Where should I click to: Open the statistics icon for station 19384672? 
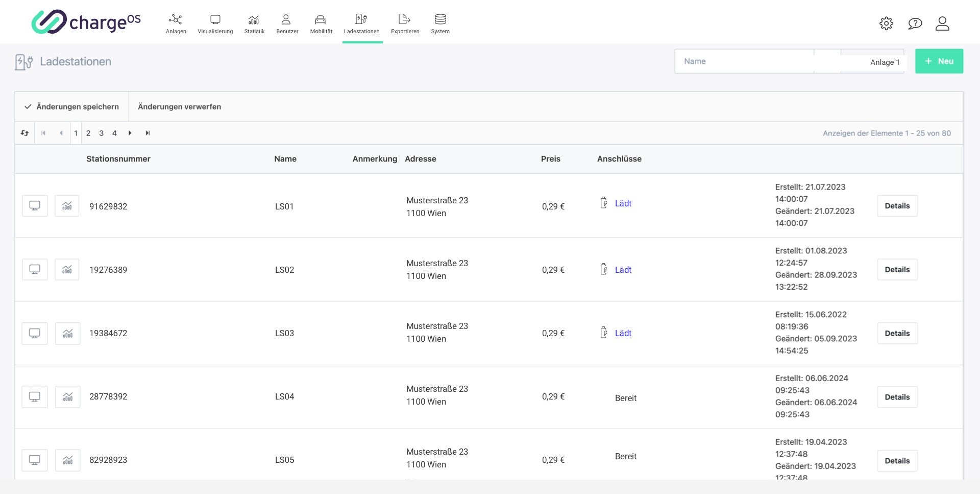67,333
